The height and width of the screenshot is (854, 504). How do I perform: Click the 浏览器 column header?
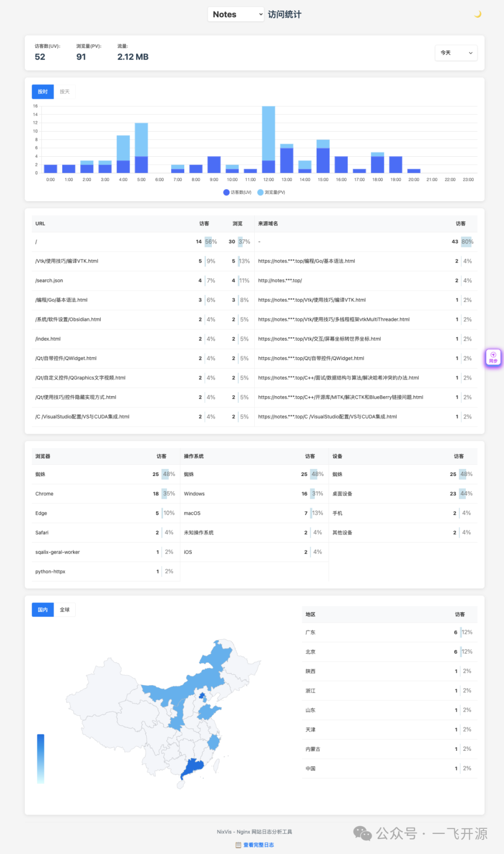tap(43, 456)
